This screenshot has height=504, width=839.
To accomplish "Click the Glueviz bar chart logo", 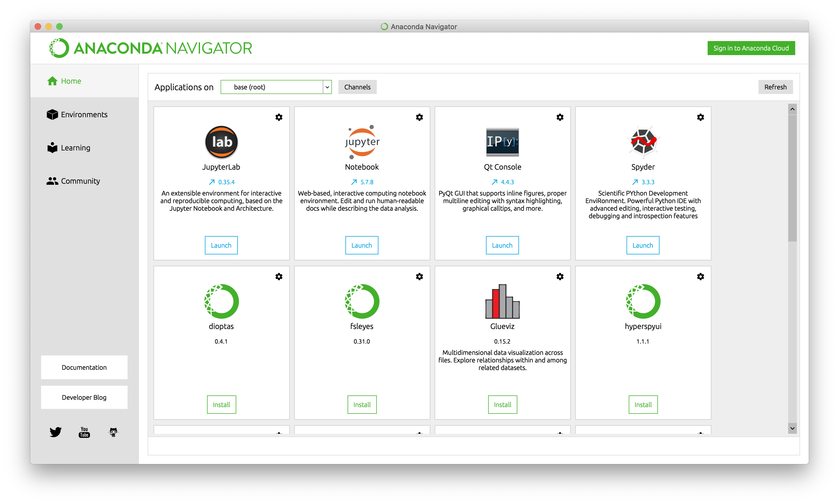I will click(x=502, y=301).
